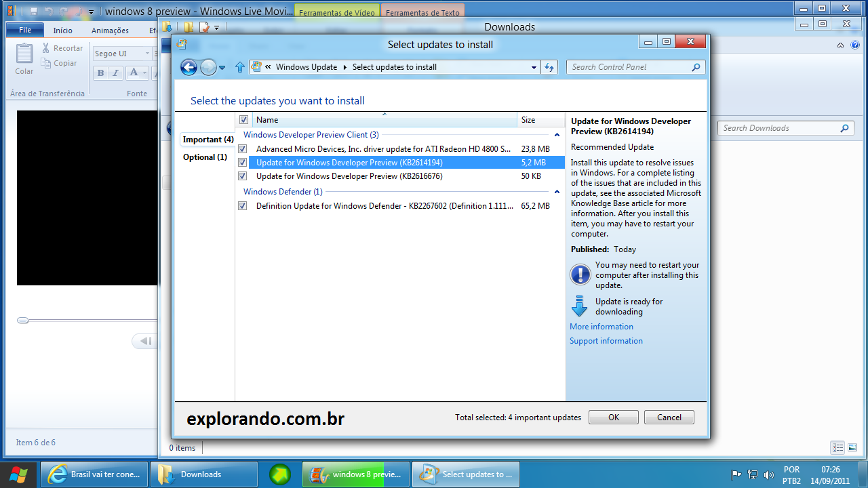Screen dimensions: 868x488
Task: Click the Cancel button
Action: [x=669, y=418]
